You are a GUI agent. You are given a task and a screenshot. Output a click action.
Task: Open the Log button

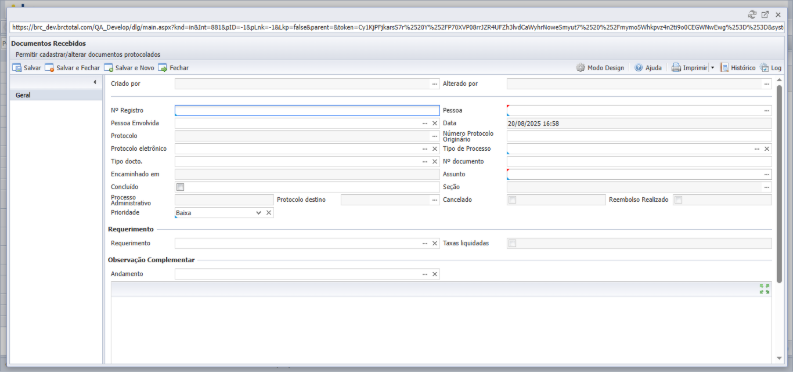771,68
